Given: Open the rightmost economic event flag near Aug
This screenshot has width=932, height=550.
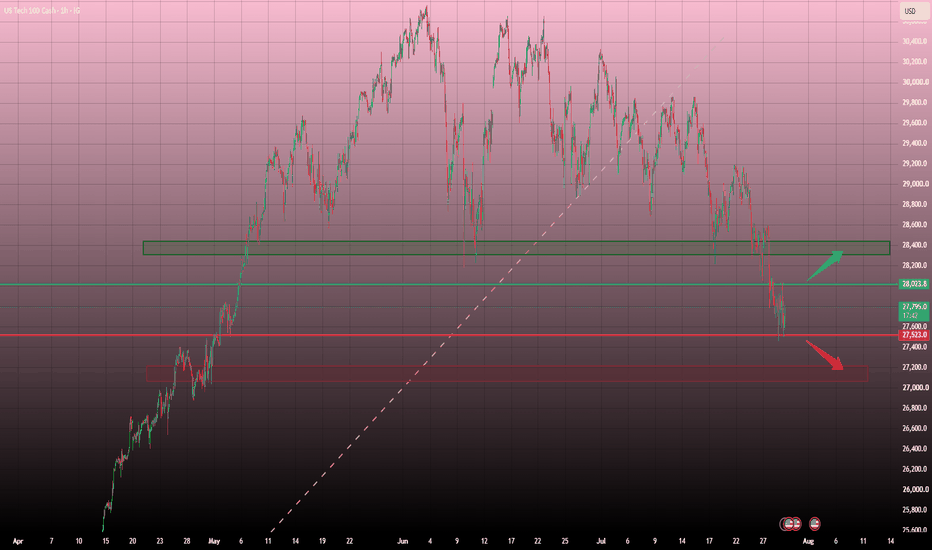Looking at the screenshot, I should point(814,524).
